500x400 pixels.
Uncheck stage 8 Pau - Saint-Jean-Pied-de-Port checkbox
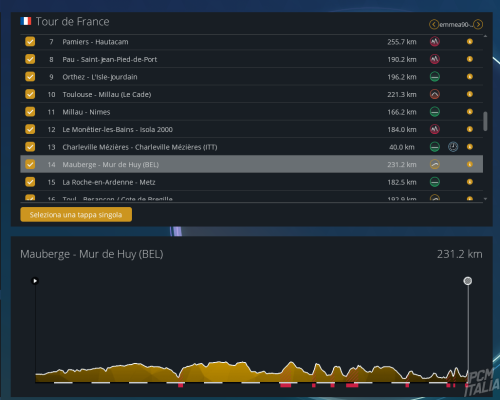click(x=30, y=59)
